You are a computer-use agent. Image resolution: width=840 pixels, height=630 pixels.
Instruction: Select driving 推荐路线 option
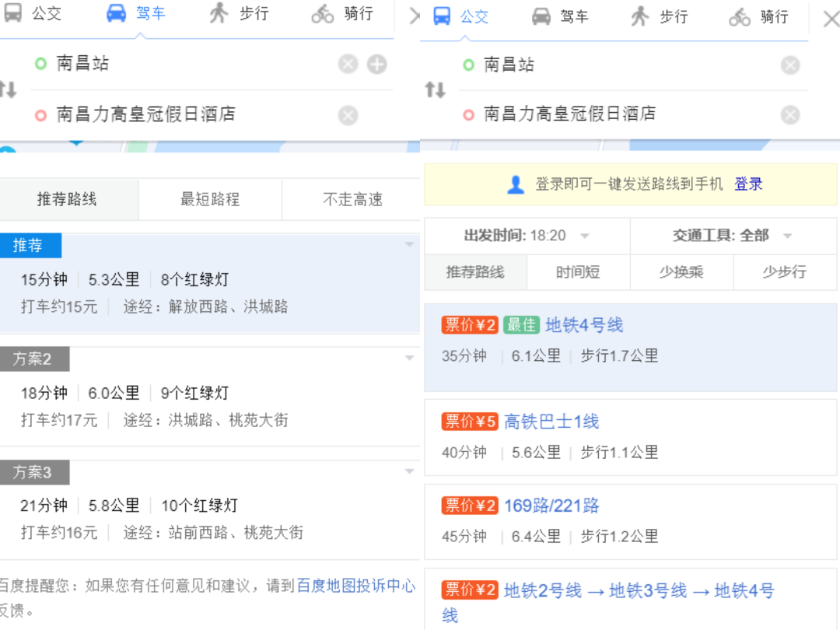point(68,199)
